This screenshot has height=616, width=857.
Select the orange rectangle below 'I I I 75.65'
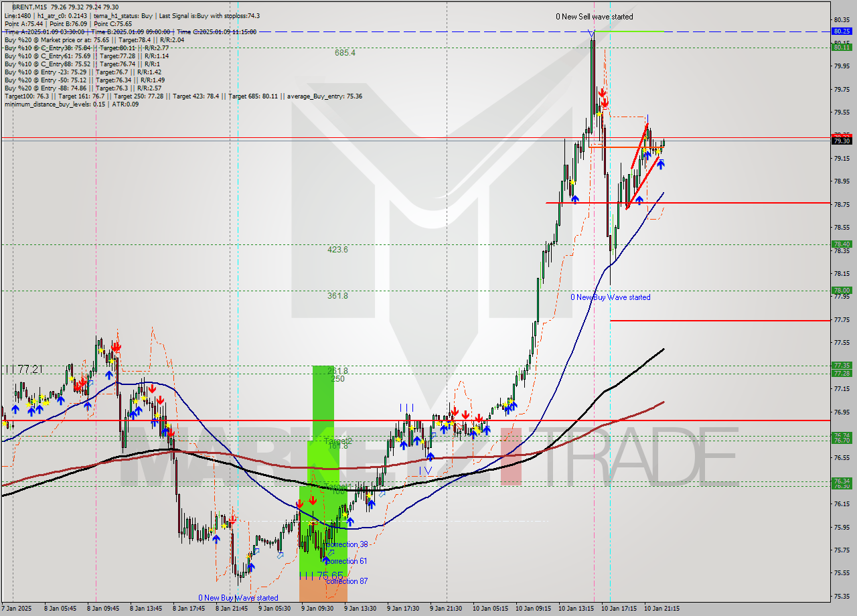click(x=323, y=591)
